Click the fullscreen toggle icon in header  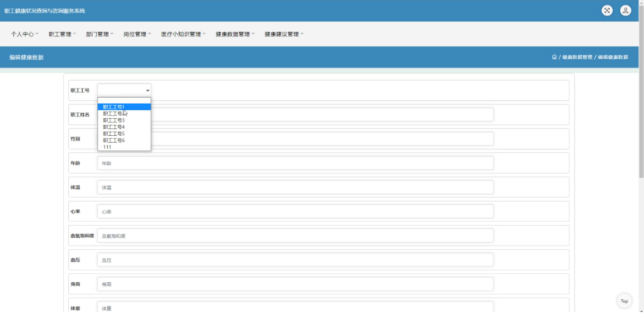(607, 11)
